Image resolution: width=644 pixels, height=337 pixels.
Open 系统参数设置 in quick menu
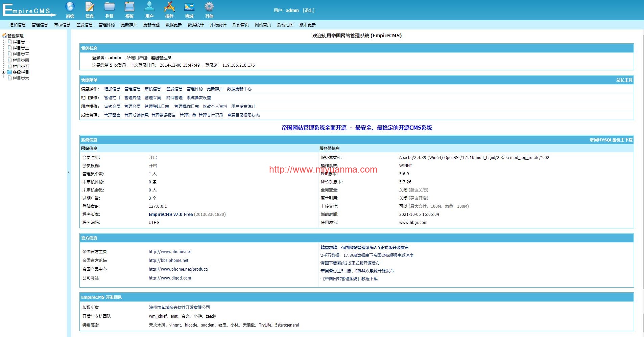[x=199, y=98]
